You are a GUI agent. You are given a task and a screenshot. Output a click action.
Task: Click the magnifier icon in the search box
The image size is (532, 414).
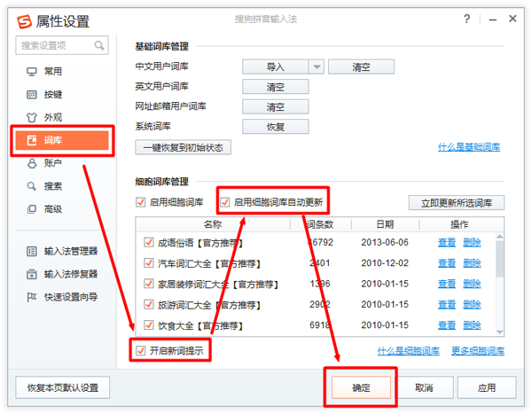[x=99, y=45]
